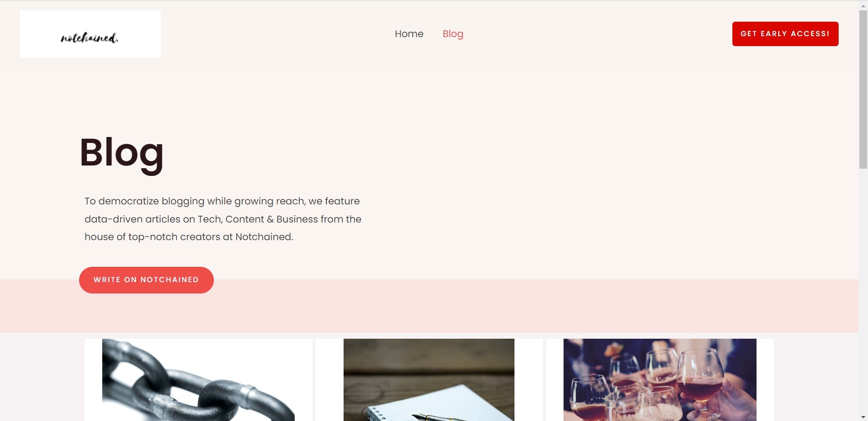The height and width of the screenshot is (421, 868).
Task: Click the large Blog heading
Action: 122,154
